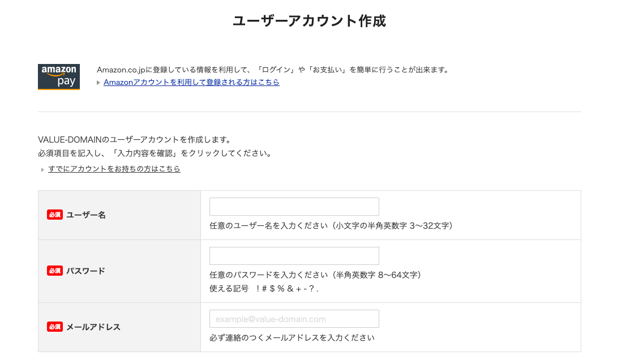617x364 pixels.
Task: Click the 必須 badge next to パスワード
Action: click(x=55, y=271)
